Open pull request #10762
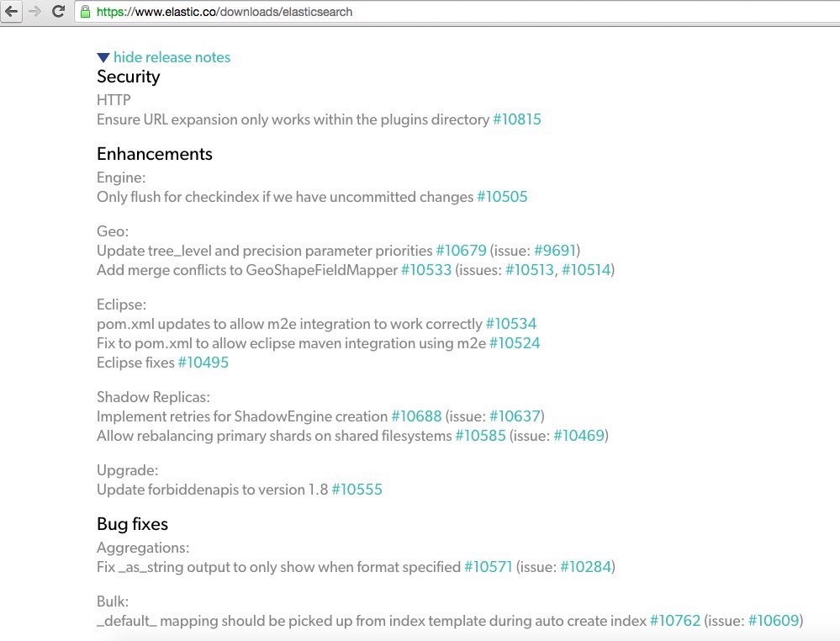Viewport: 840px width, 641px height. tap(675, 621)
